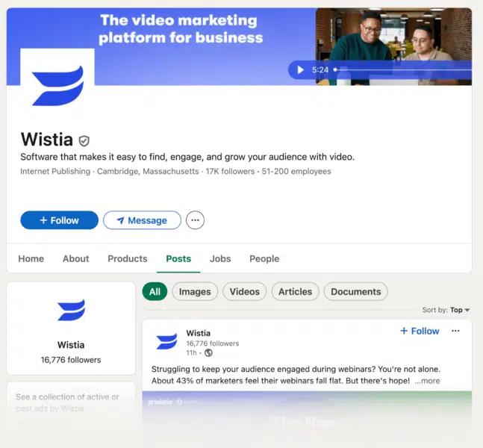Filter posts by Images
This screenshot has height=448, width=483.
coord(195,291)
